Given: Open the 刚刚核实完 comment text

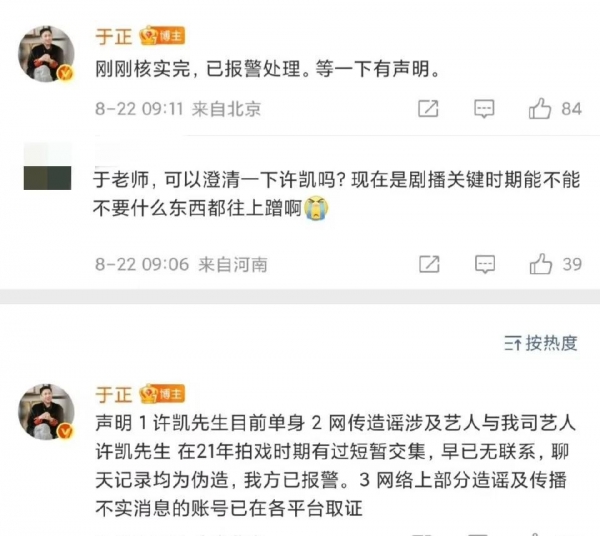Looking at the screenshot, I should (267, 69).
